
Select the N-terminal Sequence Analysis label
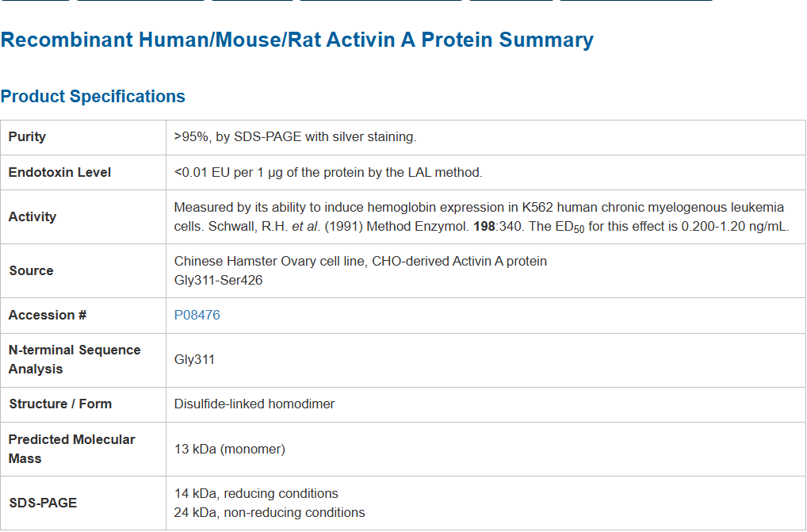[75, 359]
